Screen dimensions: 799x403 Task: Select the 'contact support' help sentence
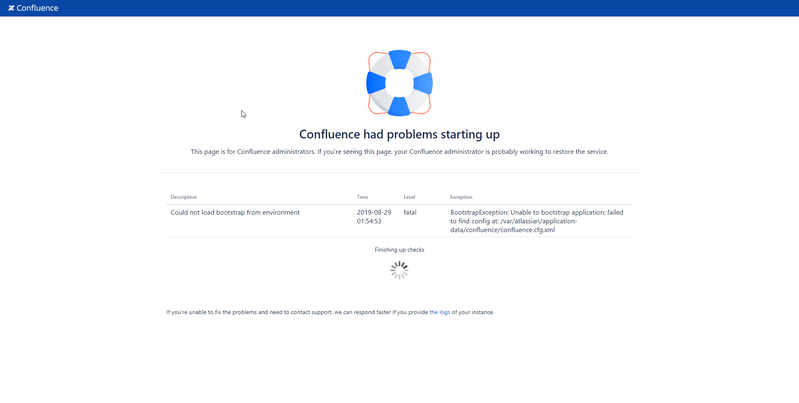click(x=330, y=312)
